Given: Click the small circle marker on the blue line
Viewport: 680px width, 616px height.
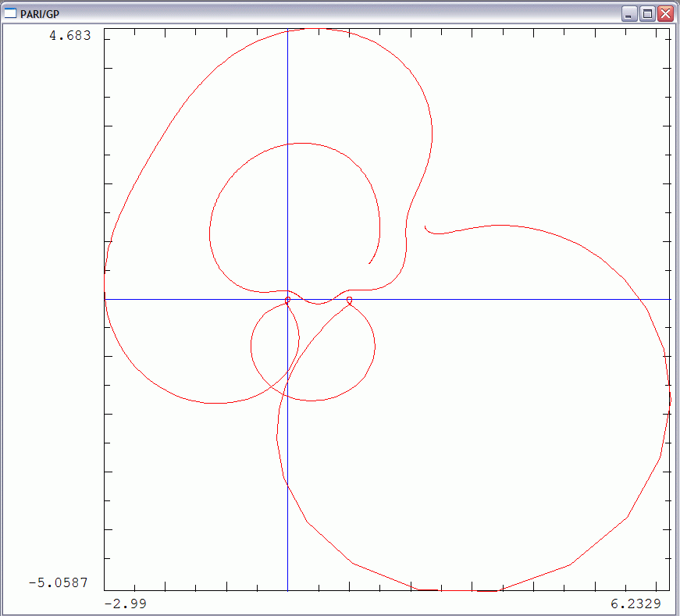Looking at the screenshot, I should [287, 300].
